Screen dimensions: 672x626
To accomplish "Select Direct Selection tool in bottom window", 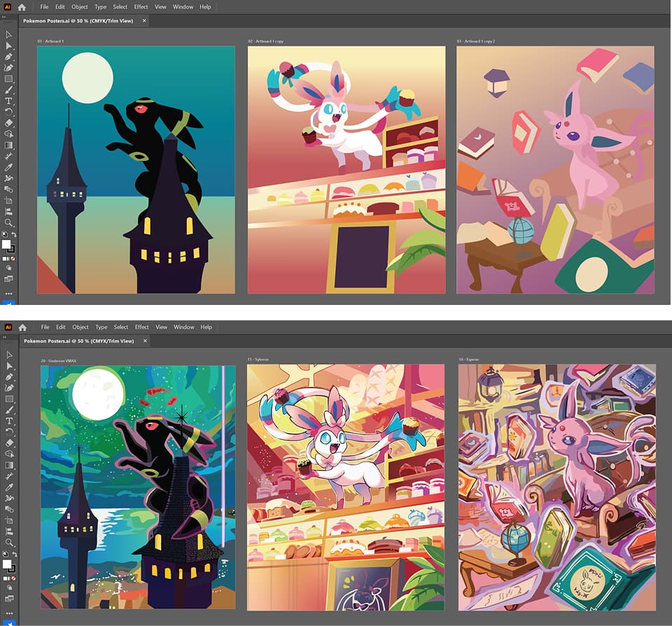I will (x=9, y=366).
